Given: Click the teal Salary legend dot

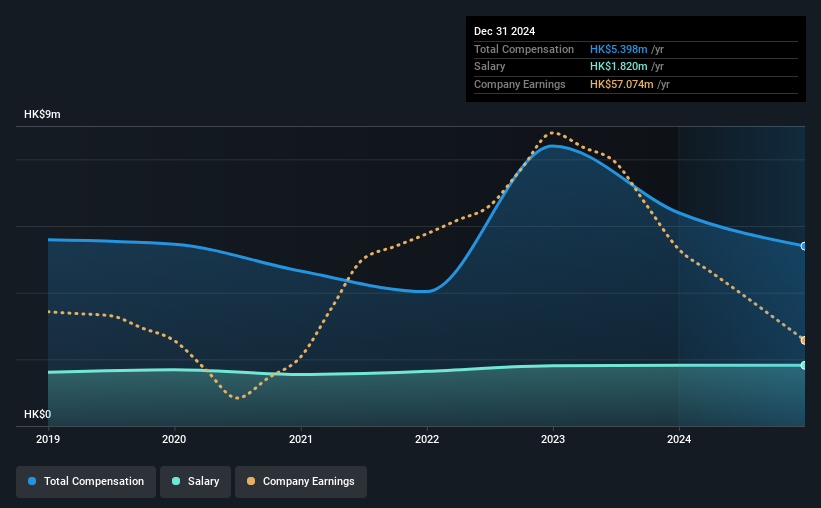Looking at the screenshot, I should point(176,481).
